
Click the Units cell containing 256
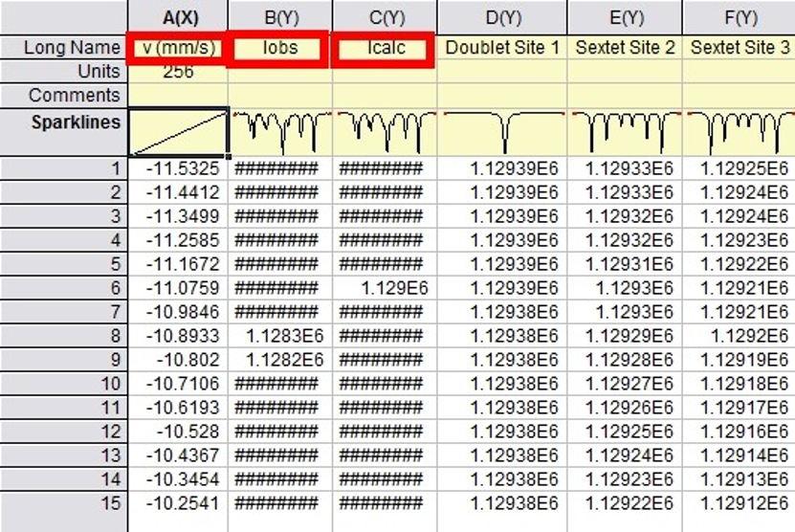pos(178,72)
